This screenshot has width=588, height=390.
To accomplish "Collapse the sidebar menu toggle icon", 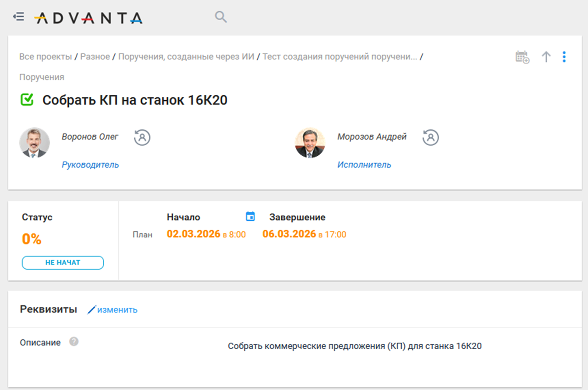I will tap(18, 17).
